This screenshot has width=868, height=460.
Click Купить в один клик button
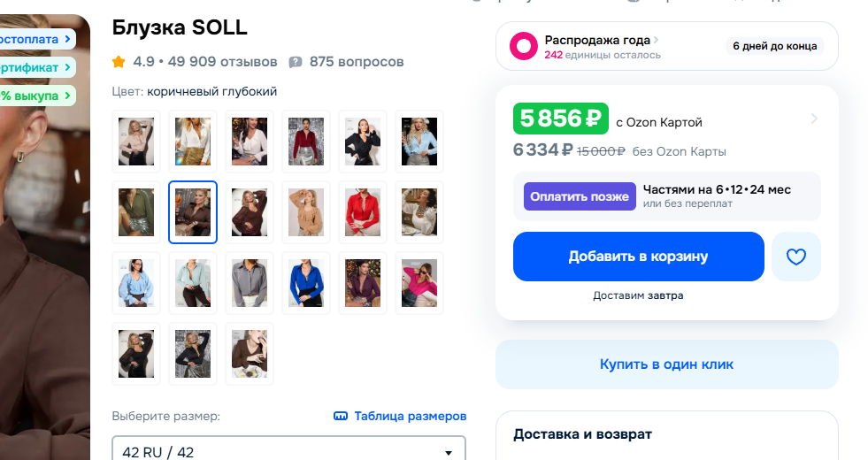(x=666, y=364)
